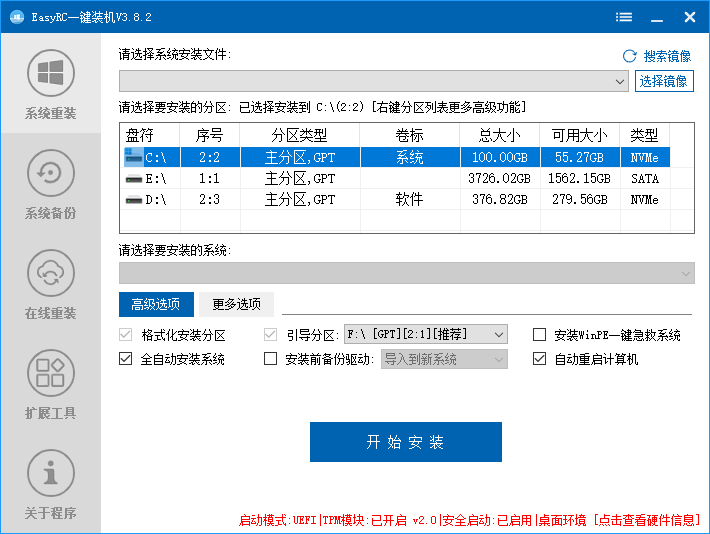Open the 在线重装 cloud icon
This screenshot has height=534, width=710.
51,273
